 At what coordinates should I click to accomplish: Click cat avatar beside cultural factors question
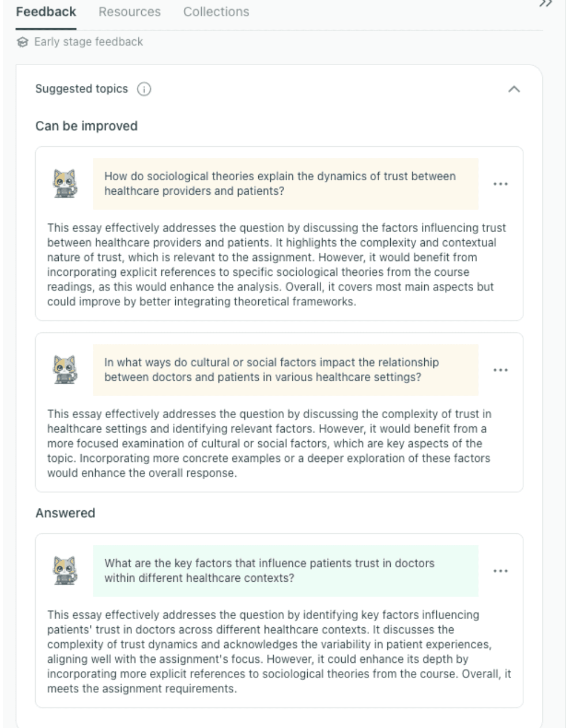(x=65, y=370)
